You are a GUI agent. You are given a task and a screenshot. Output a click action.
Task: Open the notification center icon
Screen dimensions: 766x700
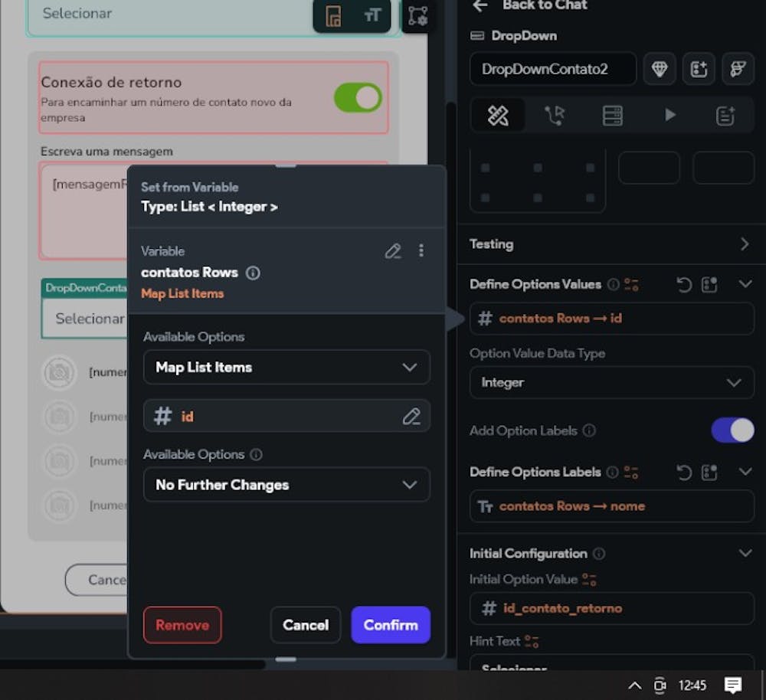[733, 685]
